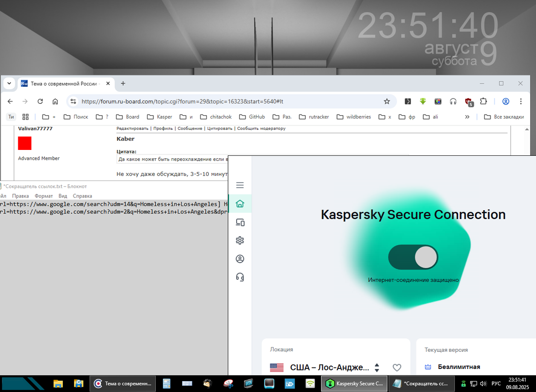Open the 'Все закладки' folder

point(504,117)
